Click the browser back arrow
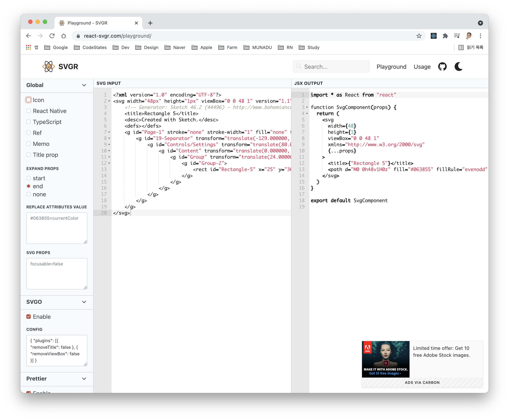Image resolution: width=509 pixels, height=420 pixels. coord(29,36)
